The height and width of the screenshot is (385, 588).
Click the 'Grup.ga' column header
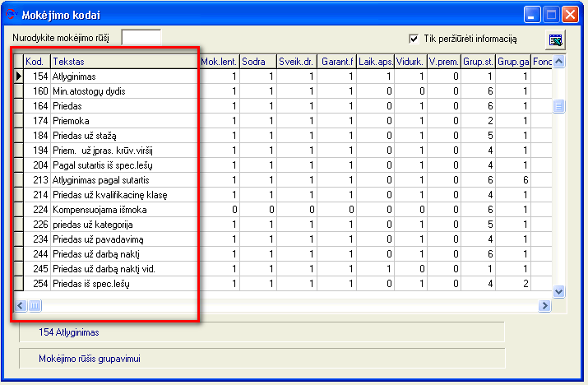click(x=513, y=62)
